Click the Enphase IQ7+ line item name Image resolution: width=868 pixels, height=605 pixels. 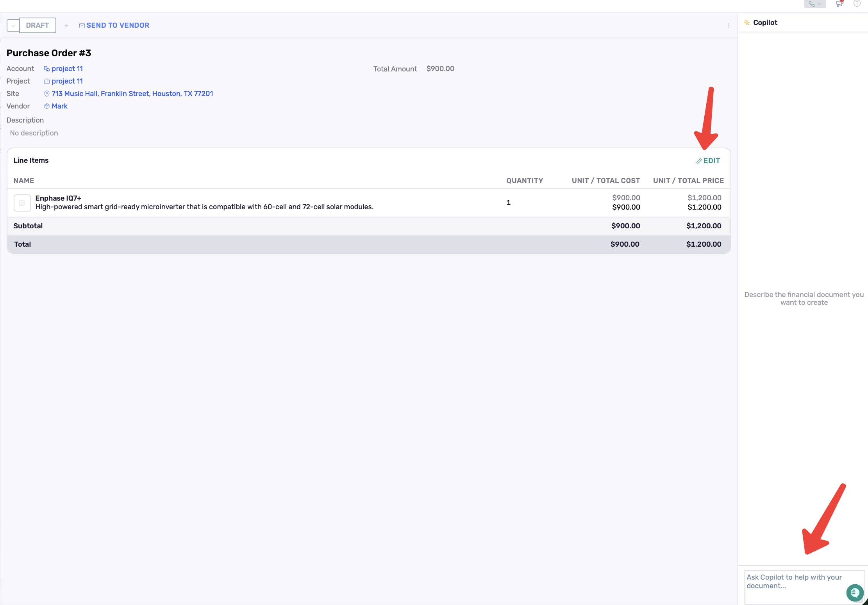pyautogui.click(x=58, y=198)
